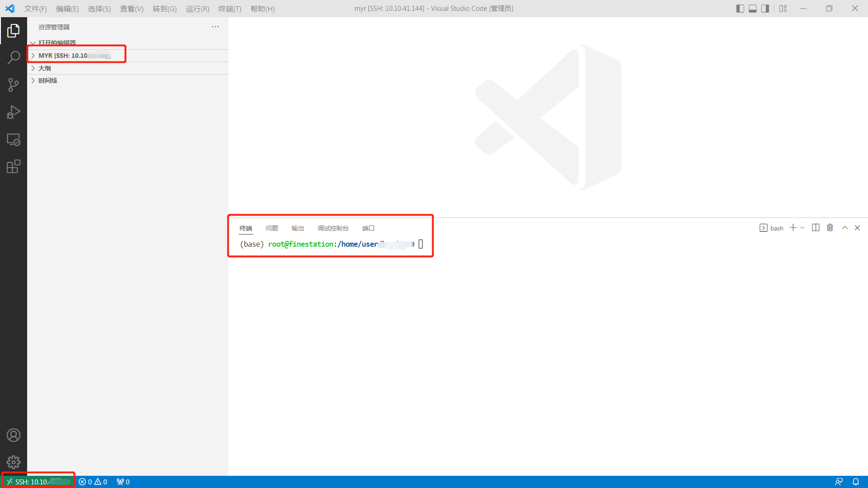Open the Manage gear menu
The image size is (868, 488).
click(14, 462)
